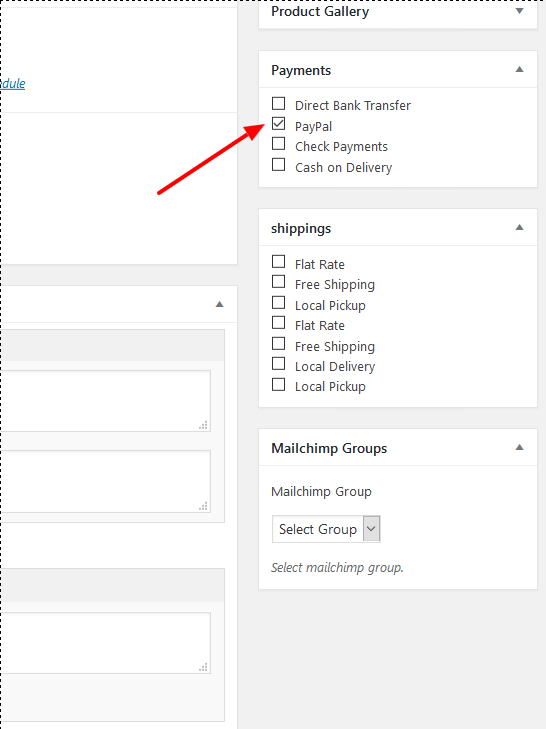546x729 pixels.
Task: Open the Select Group dropdown
Action: pyautogui.click(x=326, y=529)
